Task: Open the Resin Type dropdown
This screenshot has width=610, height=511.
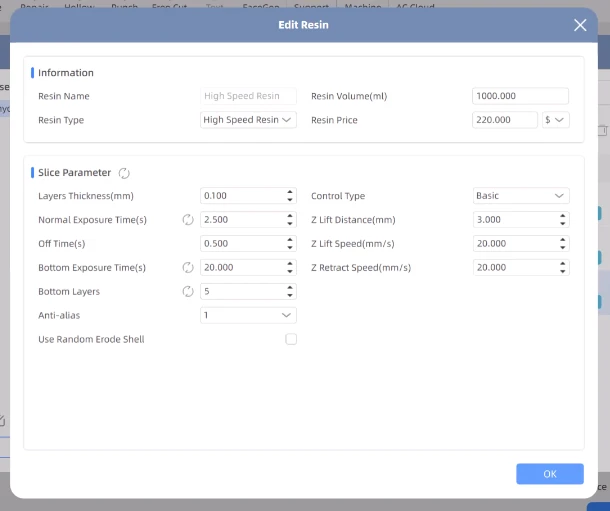Action: pyautogui.click(x=248, y=120)
